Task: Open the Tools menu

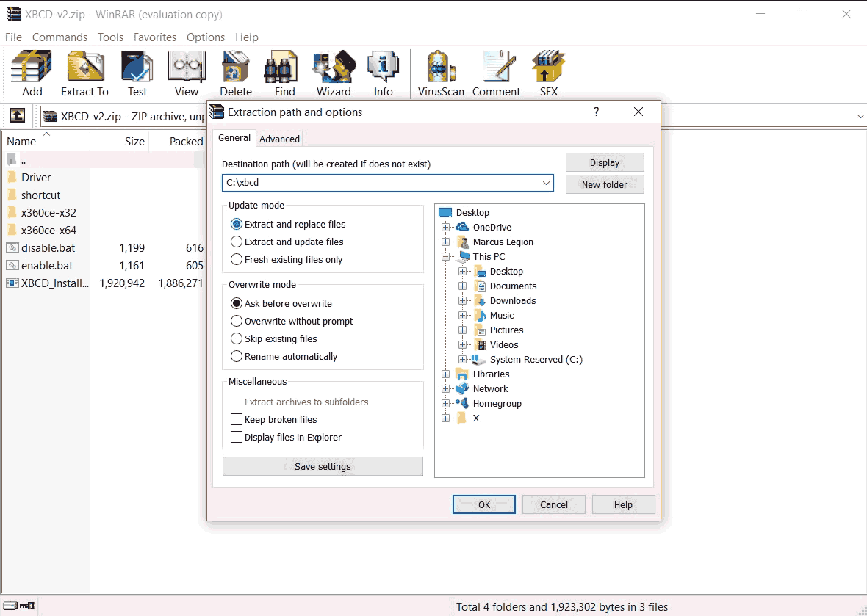Action: pyautogui.click(x=111, y=37)
